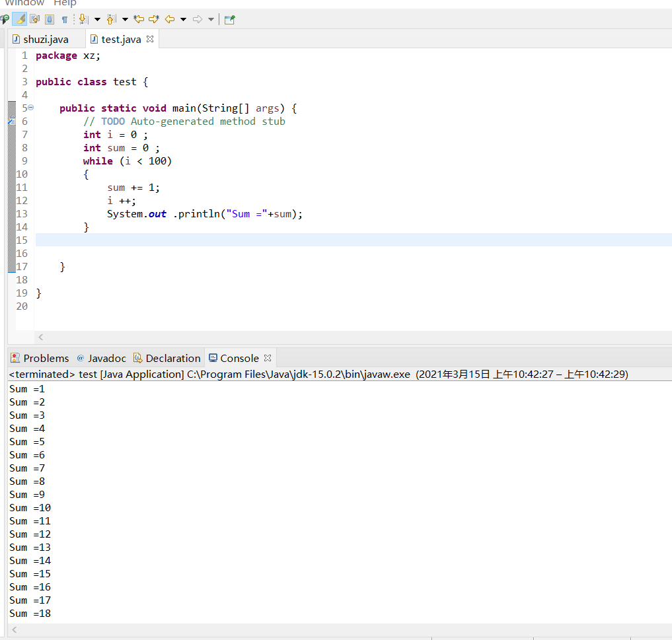
Task: Open the Previous Annotation dropdown arrow
Action: tap(125, 19)
